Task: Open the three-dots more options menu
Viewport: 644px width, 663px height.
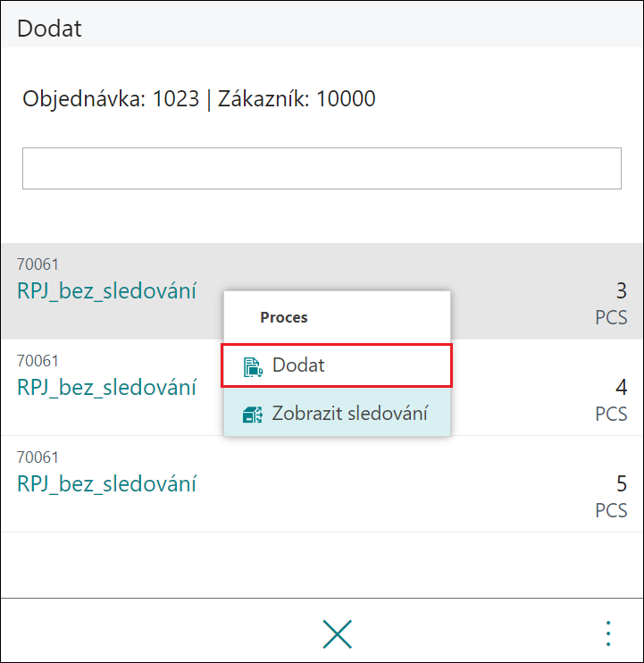Action: pyautogui.click(x=607, y=634)
